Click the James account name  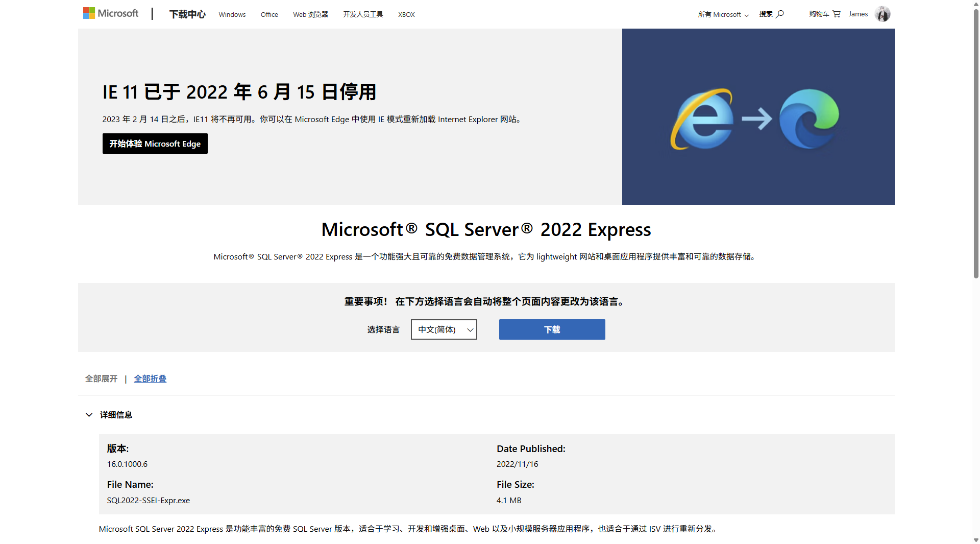(x=858, y=14)
